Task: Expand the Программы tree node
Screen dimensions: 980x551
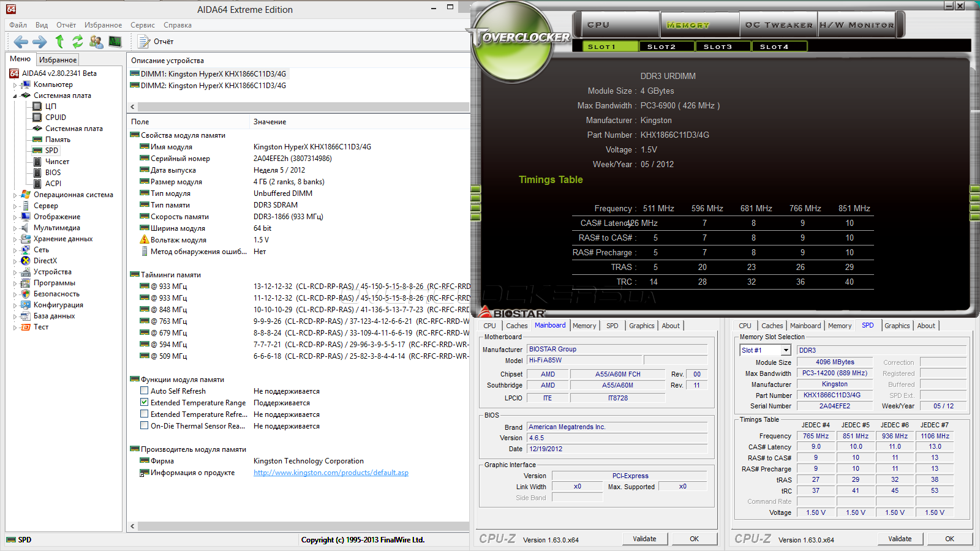Action: pos(15,283)
